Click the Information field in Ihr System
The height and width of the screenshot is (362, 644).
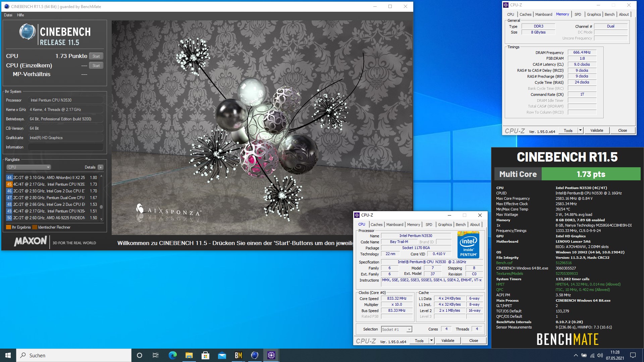(65, 147)
